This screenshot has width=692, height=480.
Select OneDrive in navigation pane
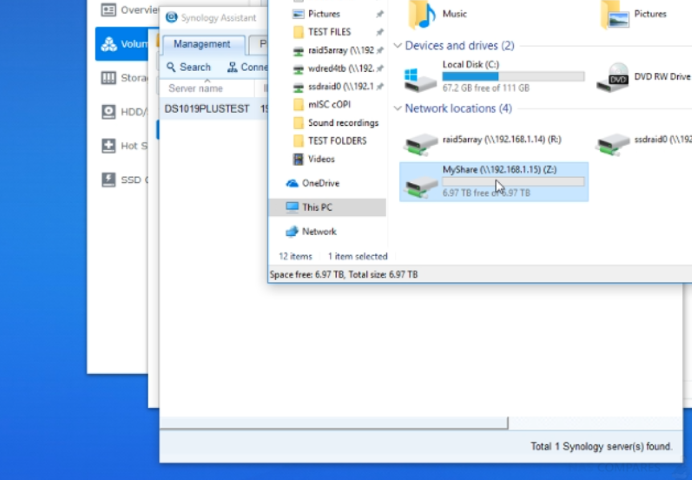click(320, 183)
